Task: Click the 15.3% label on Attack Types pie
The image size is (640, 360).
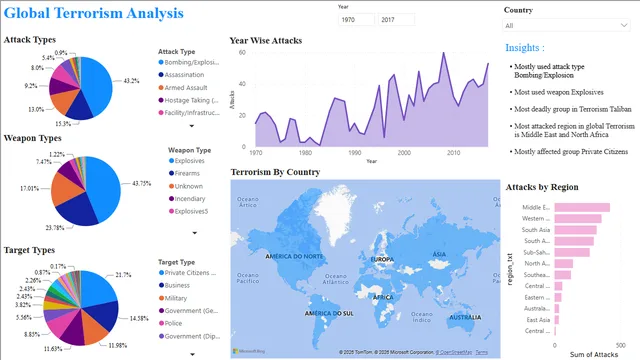Action: [63, 123]
